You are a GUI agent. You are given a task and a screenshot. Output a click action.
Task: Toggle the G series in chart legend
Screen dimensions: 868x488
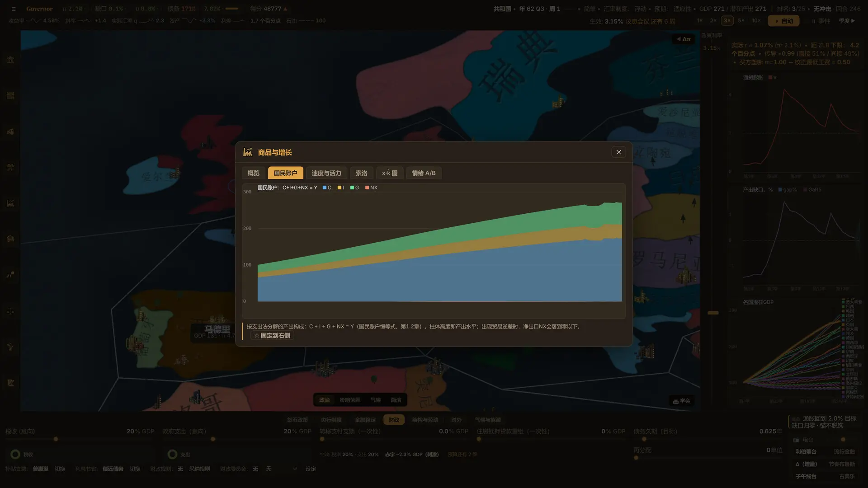coord(354,188)
